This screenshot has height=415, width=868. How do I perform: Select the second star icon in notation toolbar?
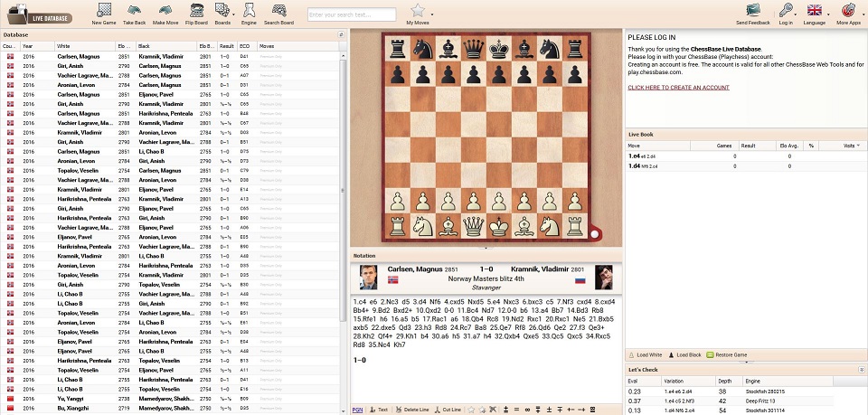point(482,410)
